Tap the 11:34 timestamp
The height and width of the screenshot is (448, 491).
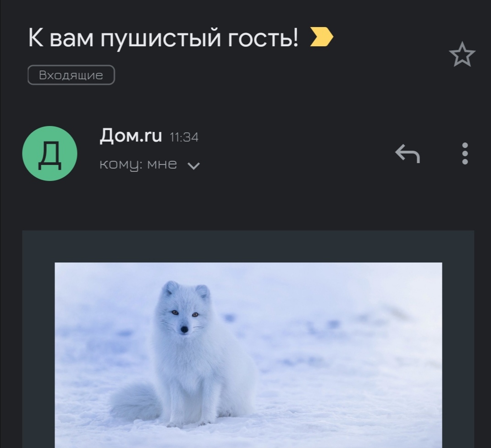pos(184,137)
